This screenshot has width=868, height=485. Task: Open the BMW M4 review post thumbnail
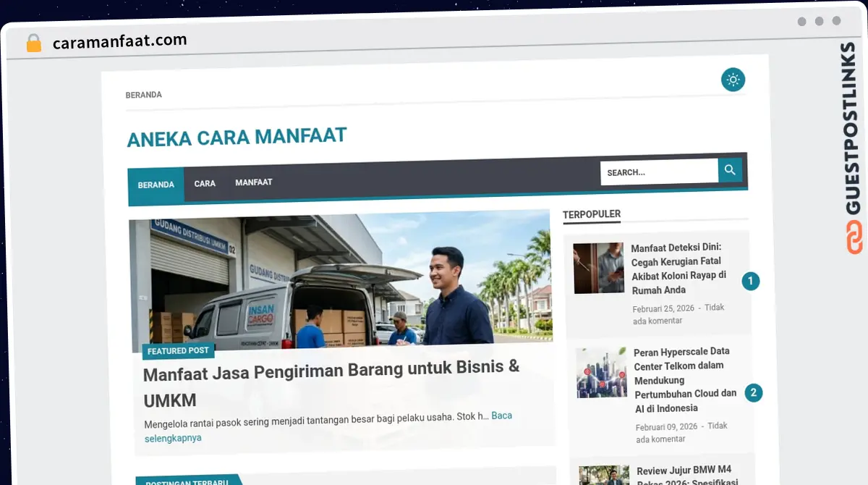(x=605, y=476)
